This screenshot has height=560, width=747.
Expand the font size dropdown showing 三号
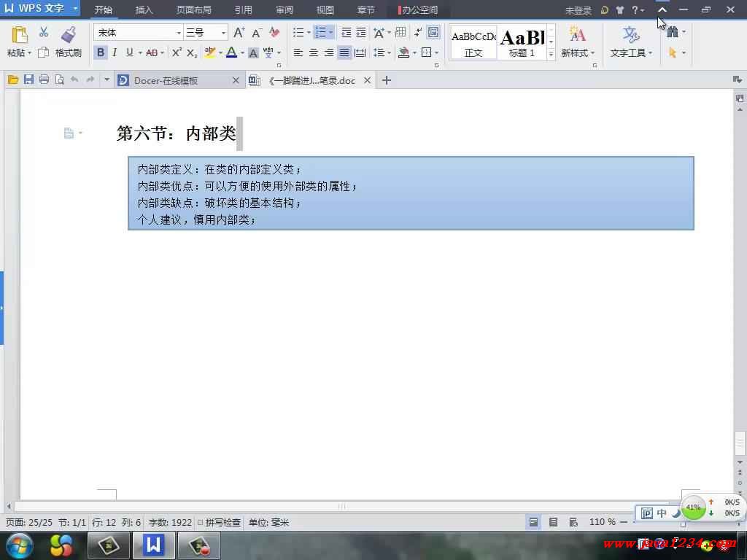click(223, 33)
